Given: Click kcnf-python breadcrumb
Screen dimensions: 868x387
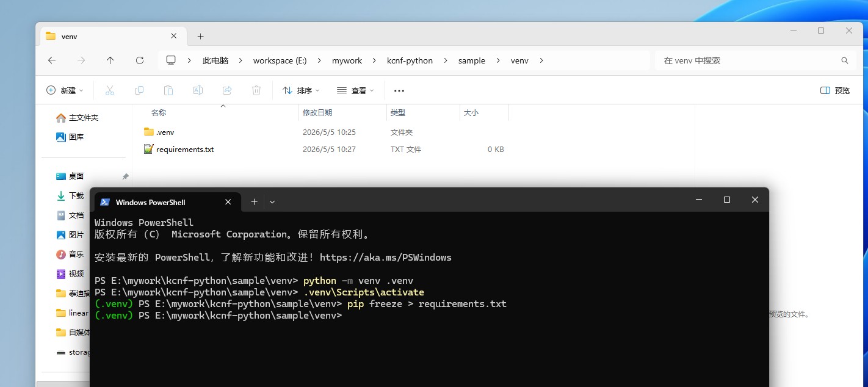Looking at the screenshot, I should tap(410, 60).
